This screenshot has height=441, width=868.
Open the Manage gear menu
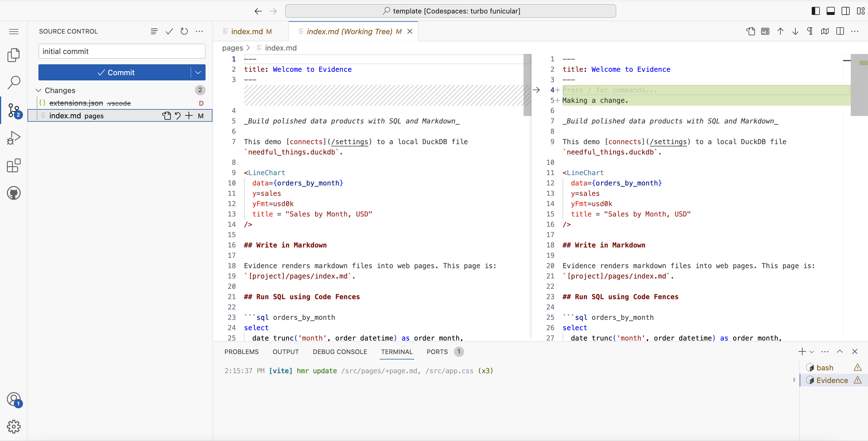[14, 427]
